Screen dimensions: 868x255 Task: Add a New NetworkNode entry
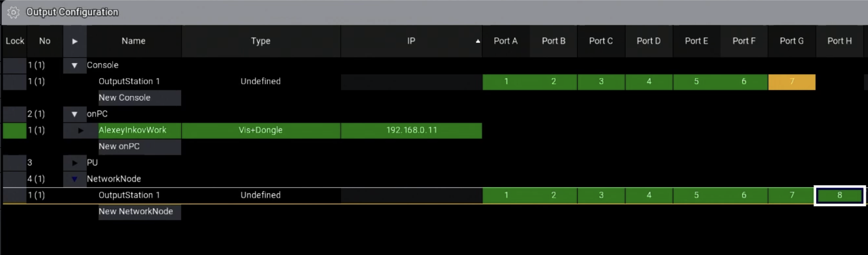tap(139, 212)
